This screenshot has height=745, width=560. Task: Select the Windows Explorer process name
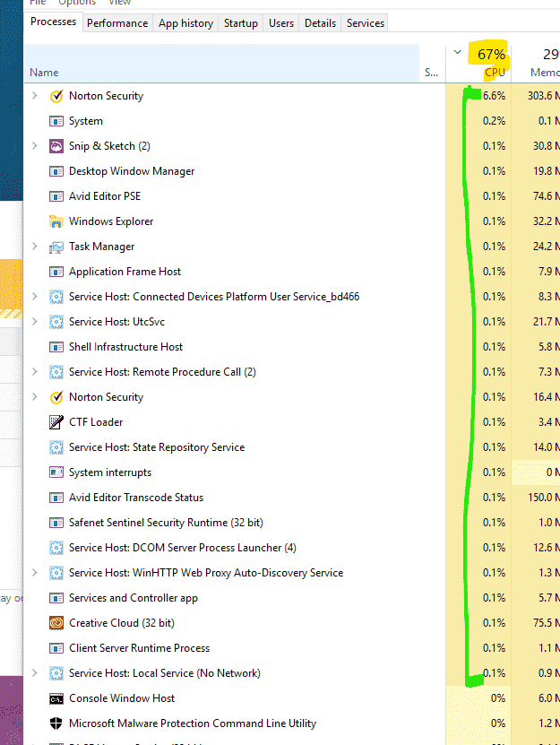coord(111,221)
